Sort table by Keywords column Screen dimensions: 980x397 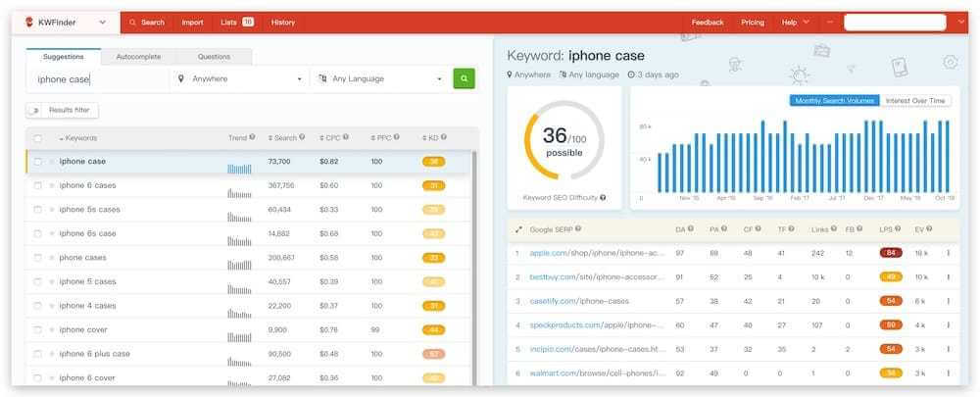point(78,138)
